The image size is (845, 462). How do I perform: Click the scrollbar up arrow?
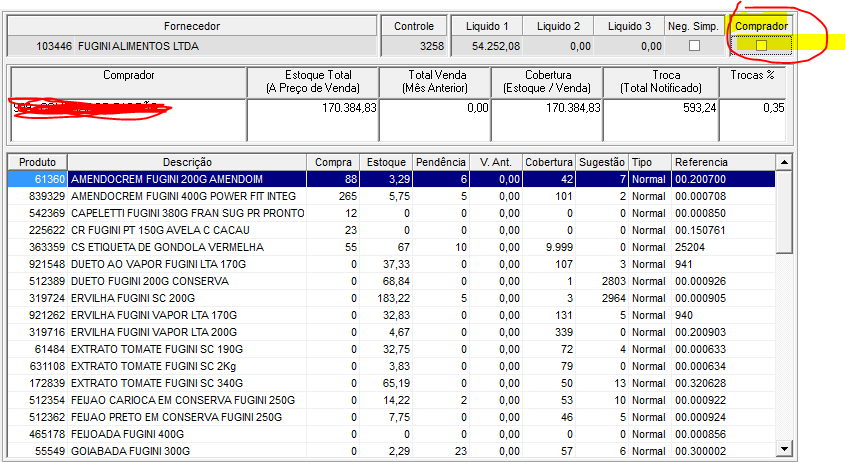[x=784, y=162]
